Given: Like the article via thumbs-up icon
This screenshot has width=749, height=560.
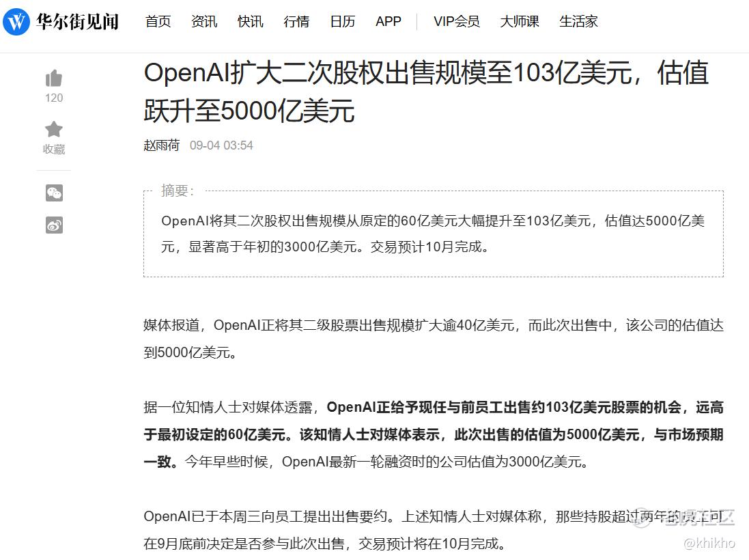Looking at the screenshot, I should tap(54, 79).
